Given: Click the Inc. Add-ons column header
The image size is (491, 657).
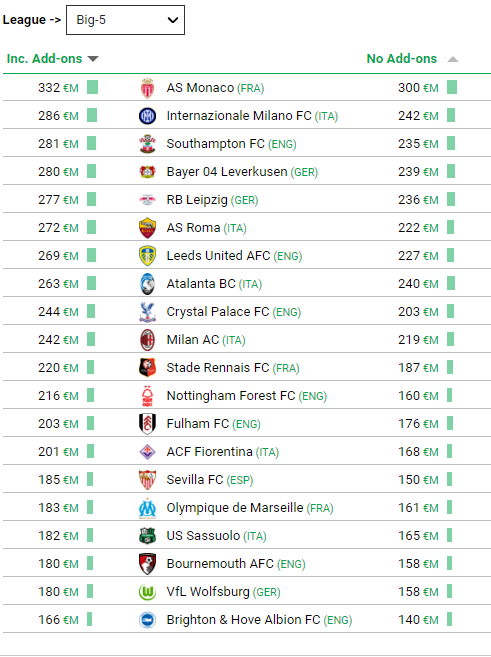Looking at the screenshot, I should 44,59.
